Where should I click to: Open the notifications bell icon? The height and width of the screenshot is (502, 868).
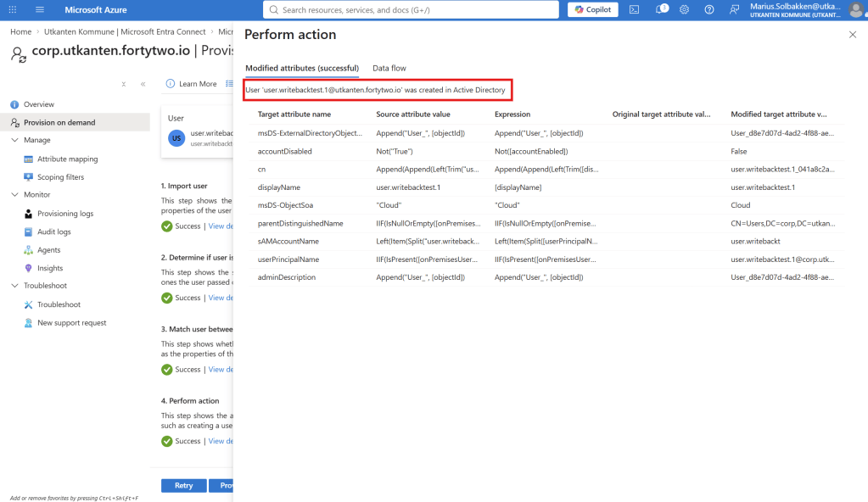pyautogui.click(x=660, y=9)
